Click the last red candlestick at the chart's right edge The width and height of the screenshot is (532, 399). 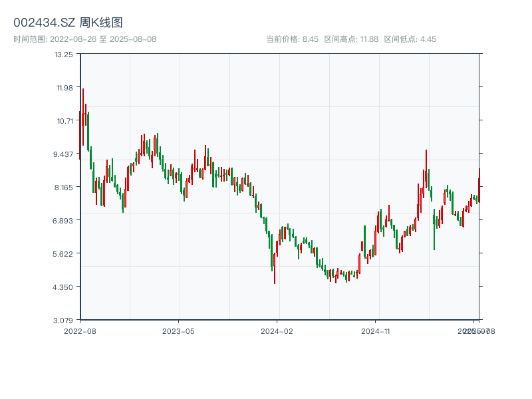click(479, 186)
